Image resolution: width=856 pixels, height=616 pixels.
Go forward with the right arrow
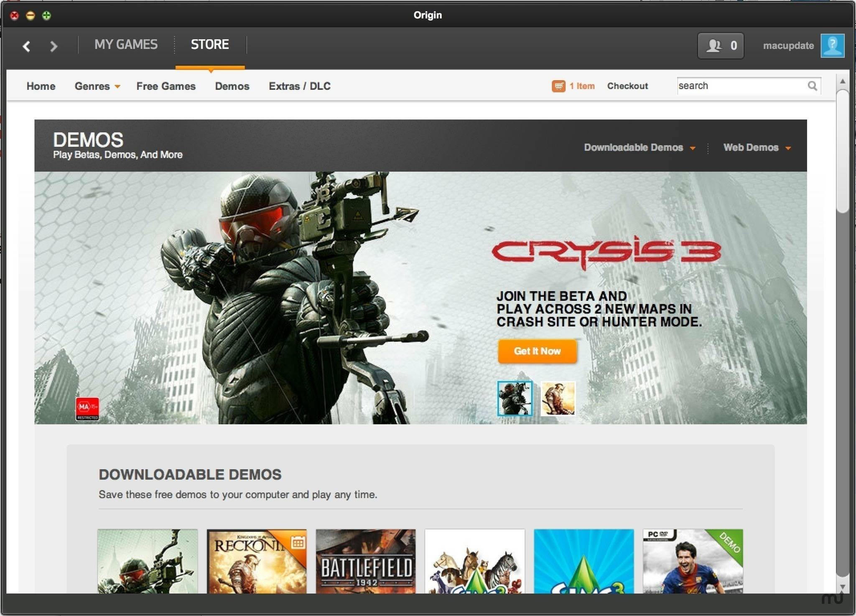click(53, 46)
